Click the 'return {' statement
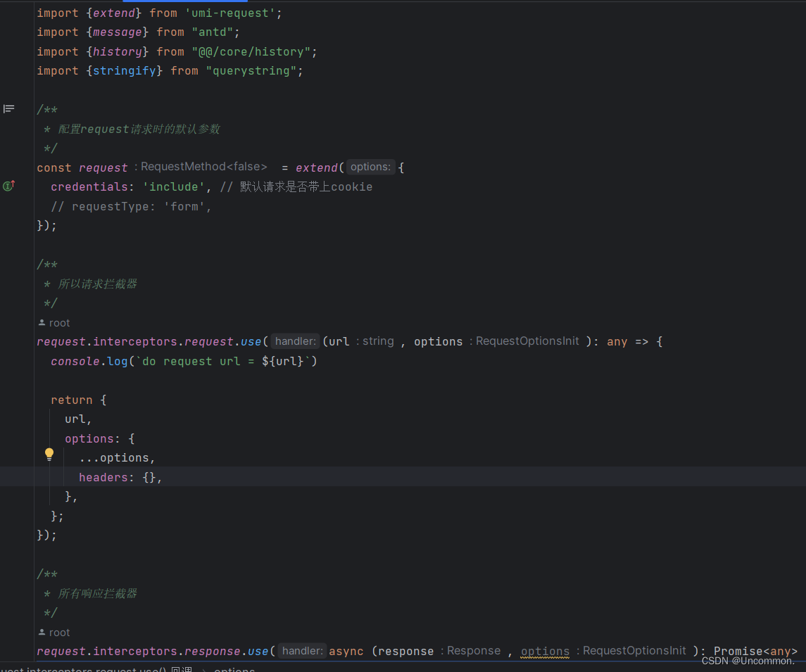 coord(79,400)
